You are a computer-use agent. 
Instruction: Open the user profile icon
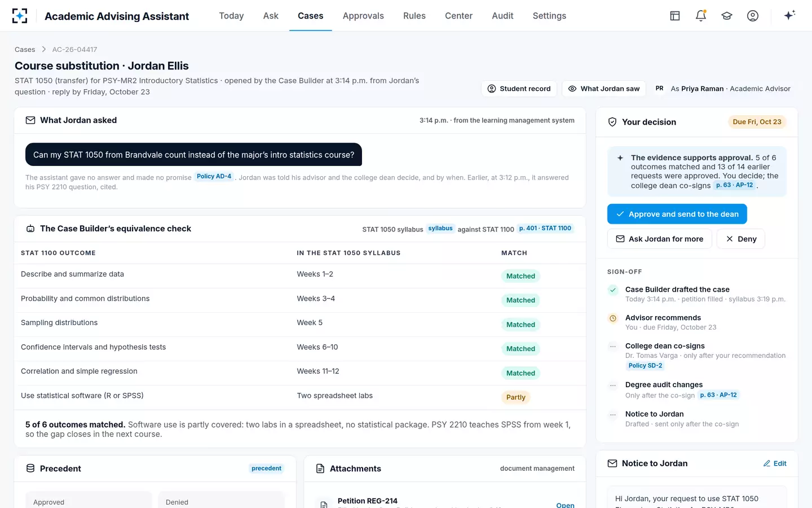pos(753,16)
